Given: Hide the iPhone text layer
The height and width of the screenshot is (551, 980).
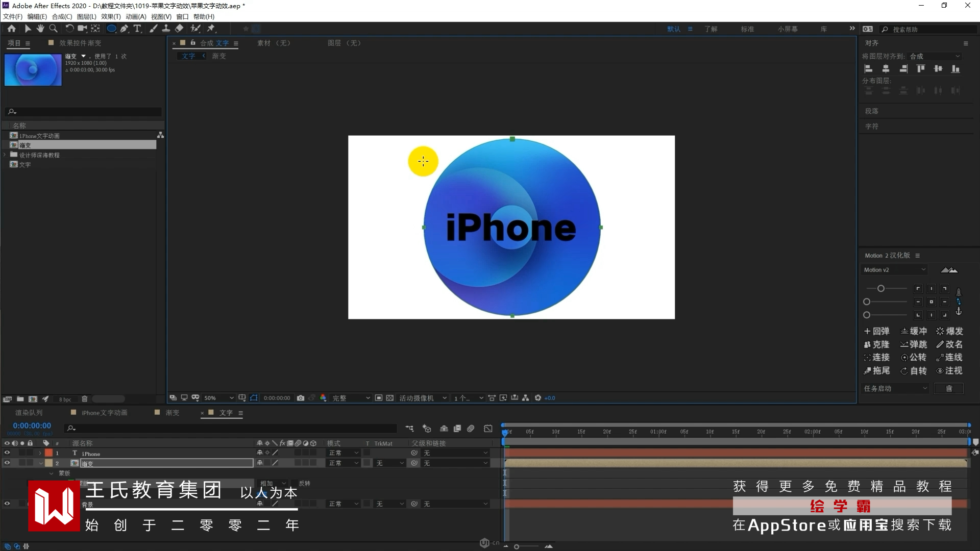Looking at the screenshot, I should [x=7, y=453].
